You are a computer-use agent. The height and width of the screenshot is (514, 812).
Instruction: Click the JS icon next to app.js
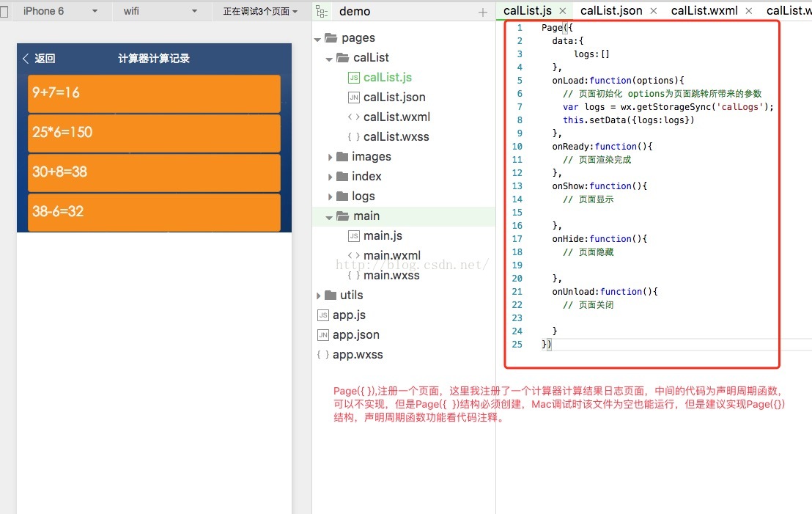[x=322, y=315]
